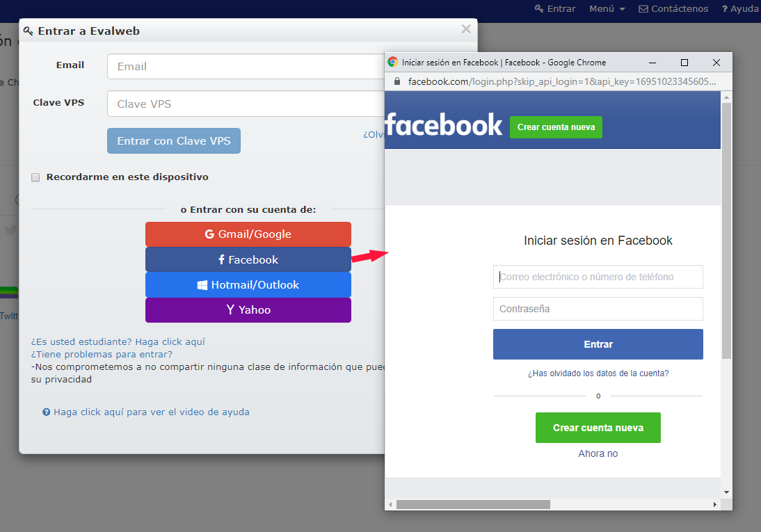Screen dimensions: 761x532
Task: Click the facebook logo in popup header
Action: click(444, 125)
